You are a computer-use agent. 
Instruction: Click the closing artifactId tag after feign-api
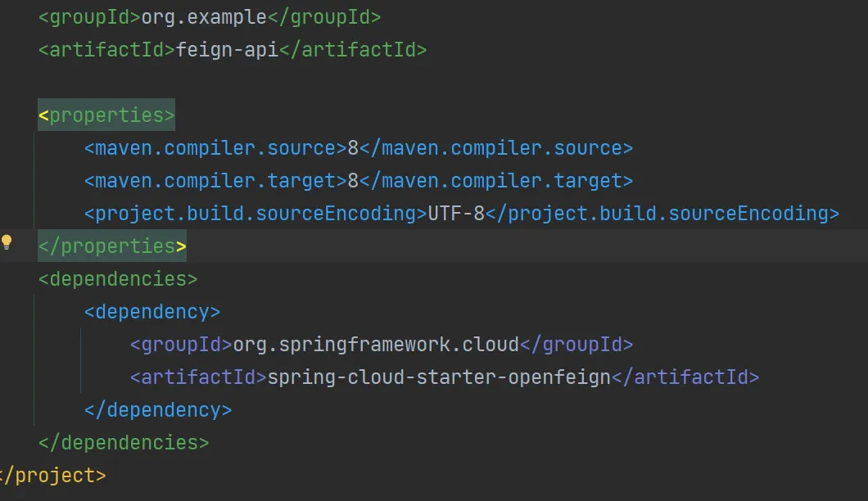pyautogui.click(x=353, y=49)
